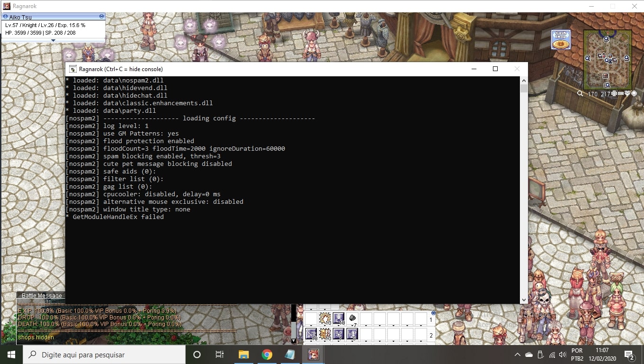Open the Battle Message chat tab
644x364 pixels.
tap(42, 296)
